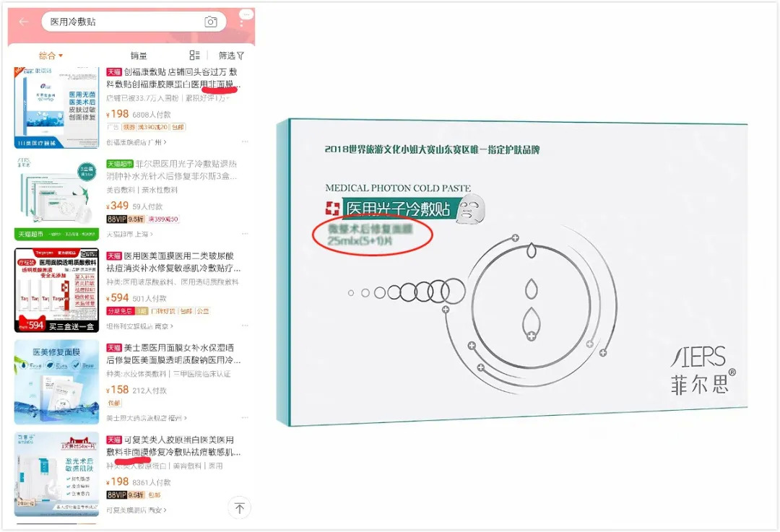Open camera image search icon
Image resolution: width=780 pixels, height=532 pixels.
pos(211,22)
